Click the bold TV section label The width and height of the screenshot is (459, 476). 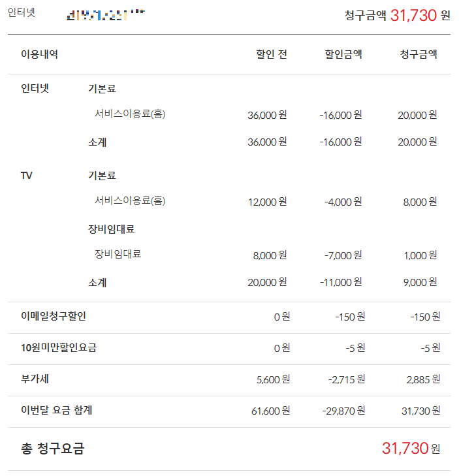pos(27,176)
